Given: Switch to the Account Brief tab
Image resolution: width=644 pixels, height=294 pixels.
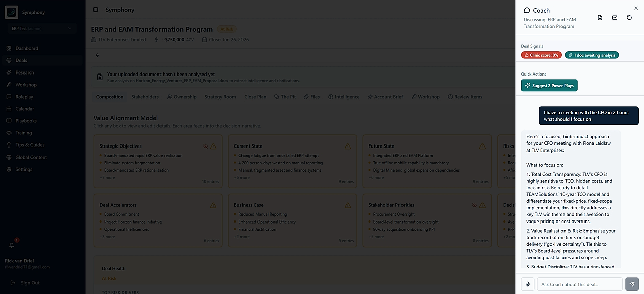Looking at the screenshot, I should [x=385, y=97].
